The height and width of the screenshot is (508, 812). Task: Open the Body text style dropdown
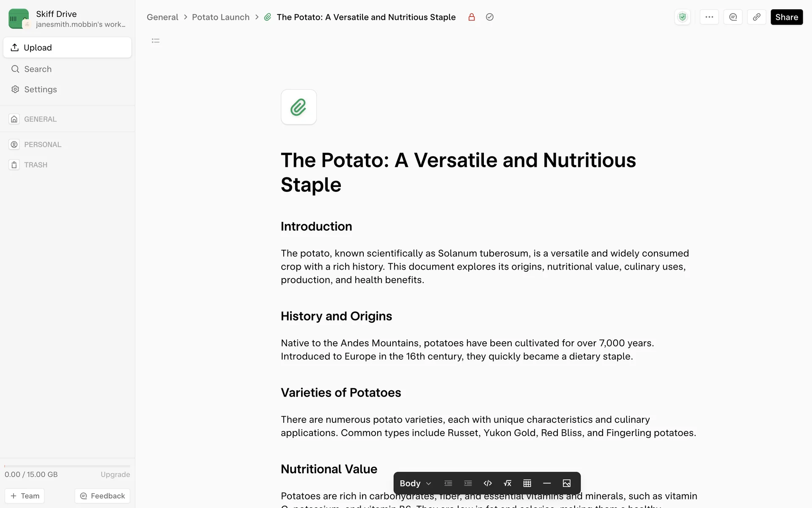pyautogui.click(x=415, y=483)
